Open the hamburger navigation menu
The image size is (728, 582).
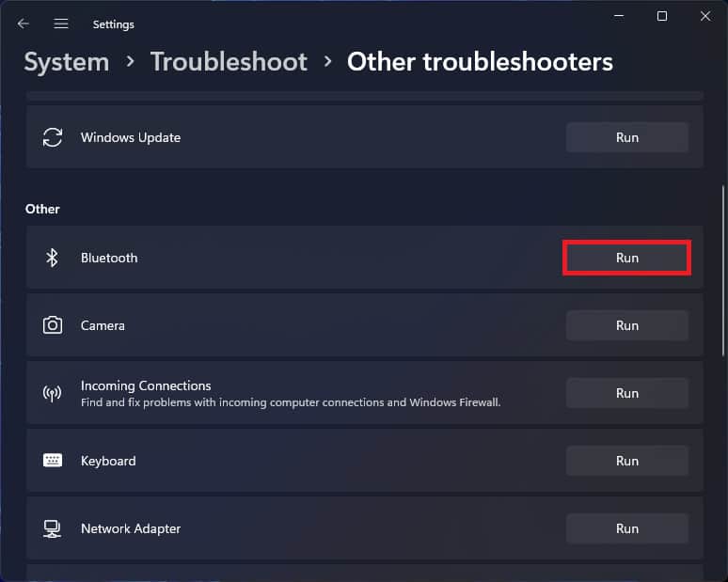pos(61,24)
